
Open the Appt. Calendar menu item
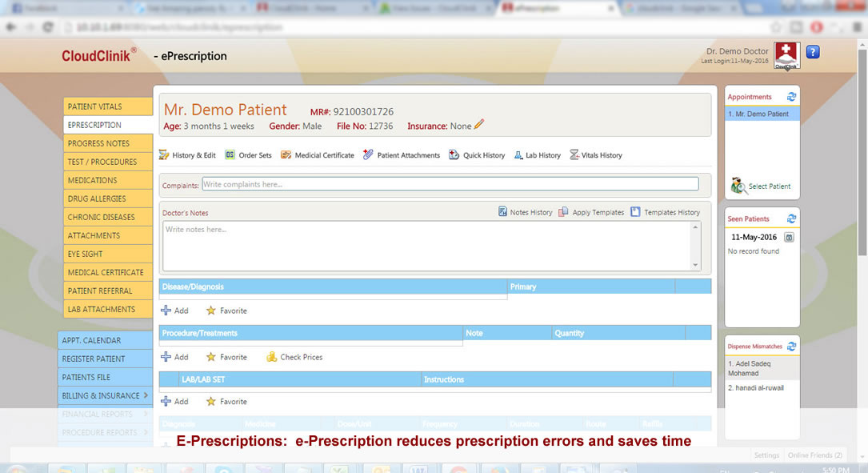[105, 340]
